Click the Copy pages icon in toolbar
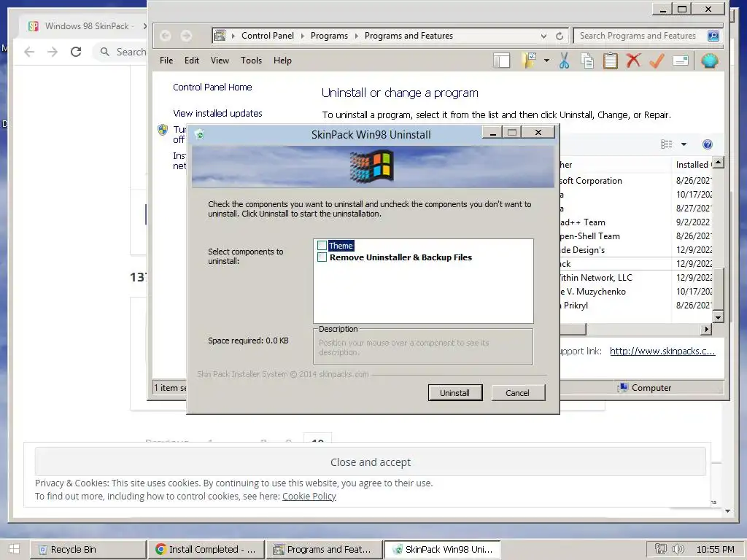 pyautogui.click(x=587, y=61)
